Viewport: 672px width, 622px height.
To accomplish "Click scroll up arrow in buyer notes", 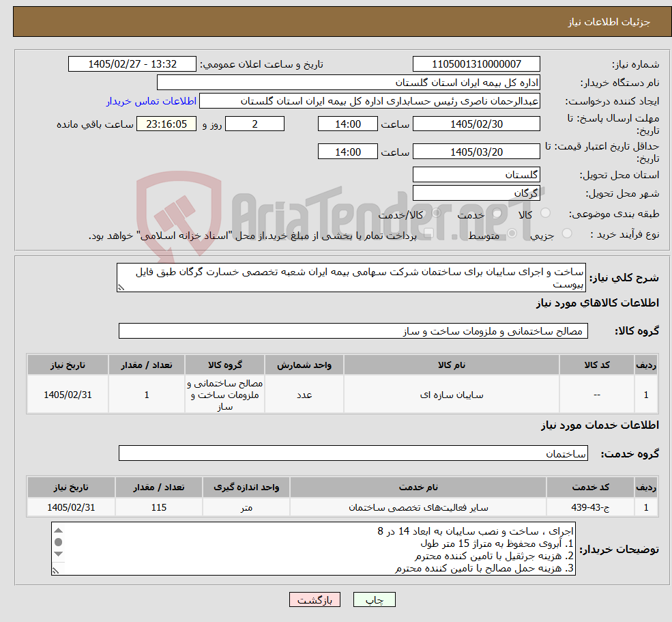I will click(x=59, y=531).
